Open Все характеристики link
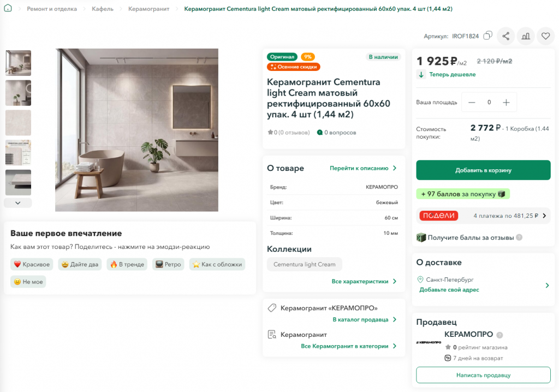559x392 pixels. click(x=364, y=281)
